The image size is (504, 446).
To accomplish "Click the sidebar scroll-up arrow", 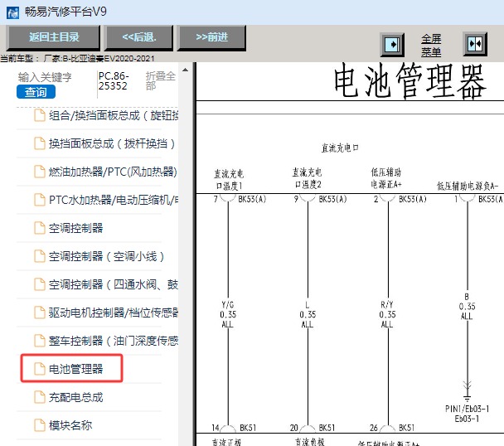I will [x=185, y=70].
